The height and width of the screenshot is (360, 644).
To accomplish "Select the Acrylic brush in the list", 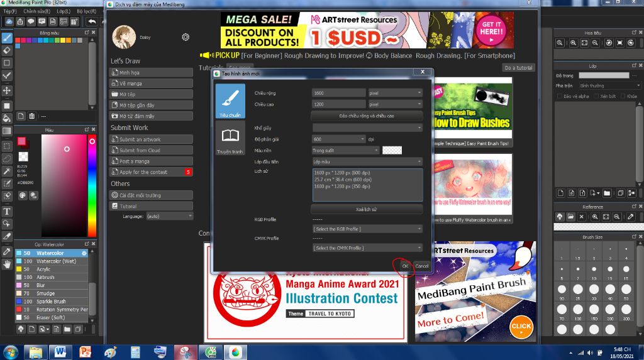I will 52,270.
